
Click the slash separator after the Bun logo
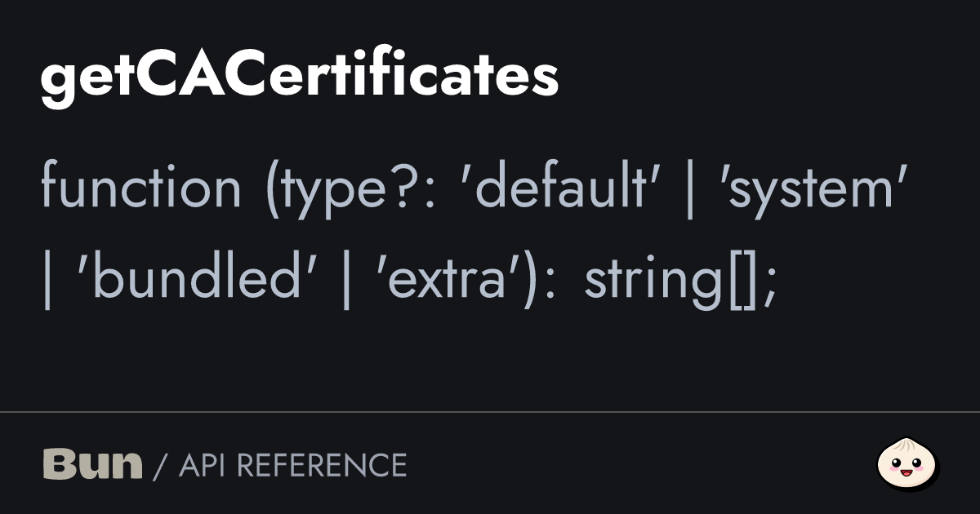tap(160, 465)
